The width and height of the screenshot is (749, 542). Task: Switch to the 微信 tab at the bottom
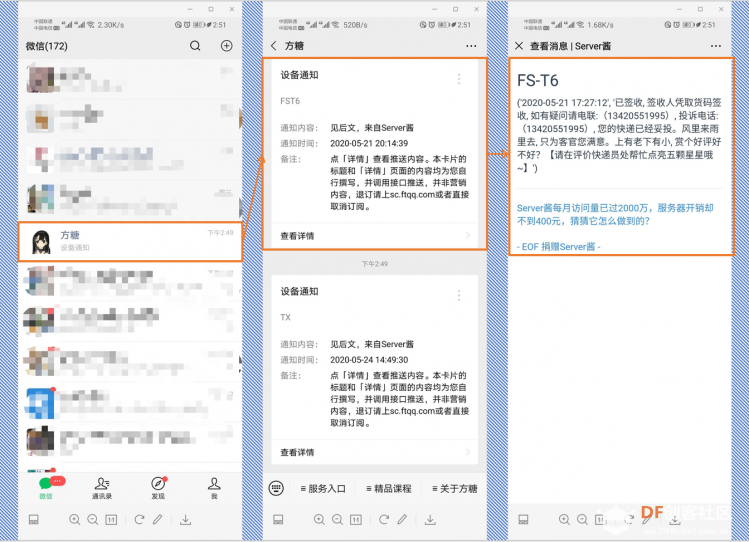[x=46, y=488]
